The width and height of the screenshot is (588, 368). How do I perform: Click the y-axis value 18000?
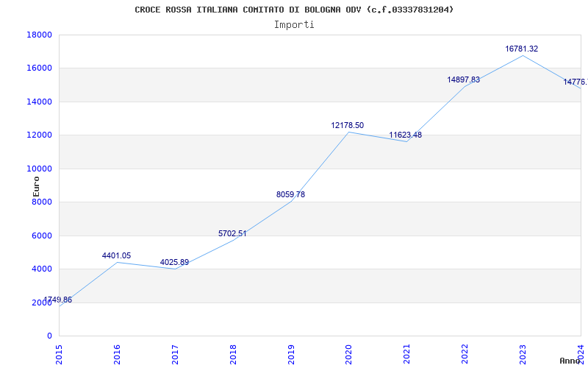tap(39, 35)
